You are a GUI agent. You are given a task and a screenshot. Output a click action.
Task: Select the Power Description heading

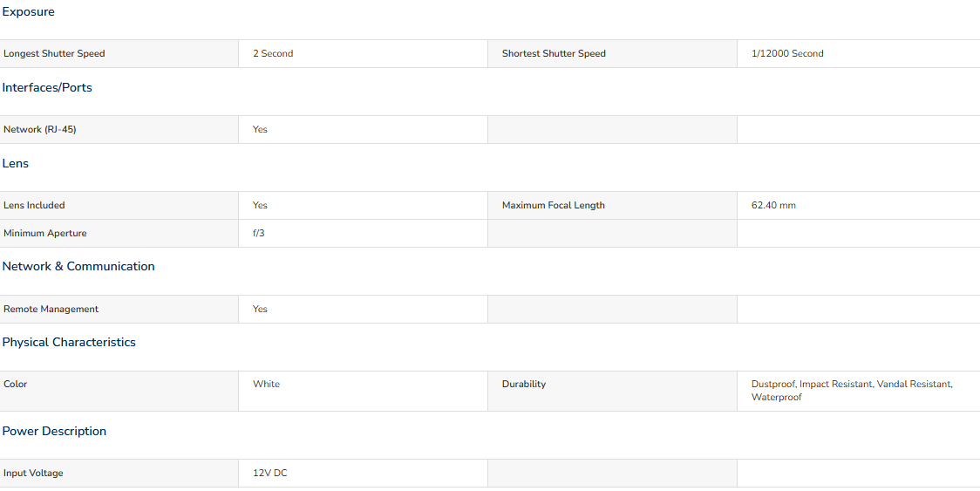pyautogui.click(x=54, y=431)
